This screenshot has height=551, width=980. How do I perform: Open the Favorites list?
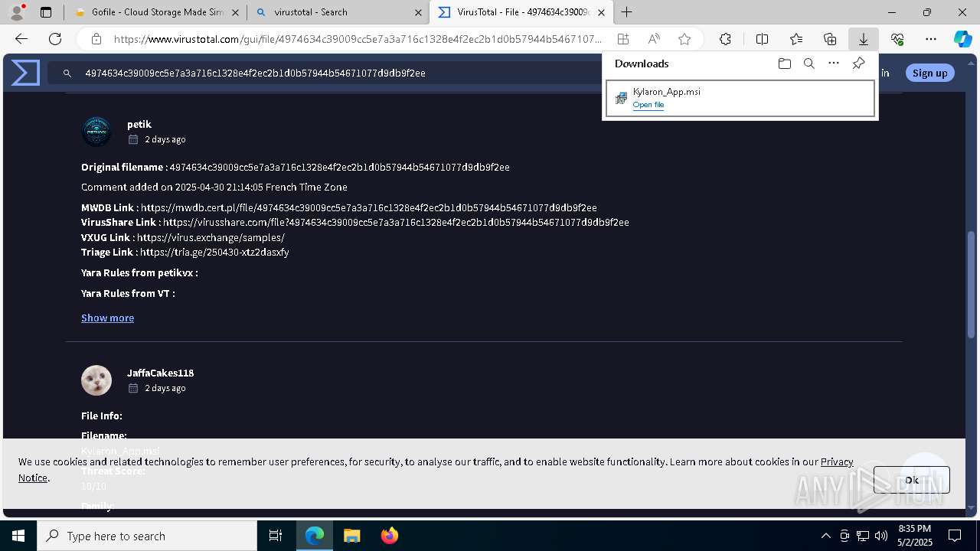(796, 39)
